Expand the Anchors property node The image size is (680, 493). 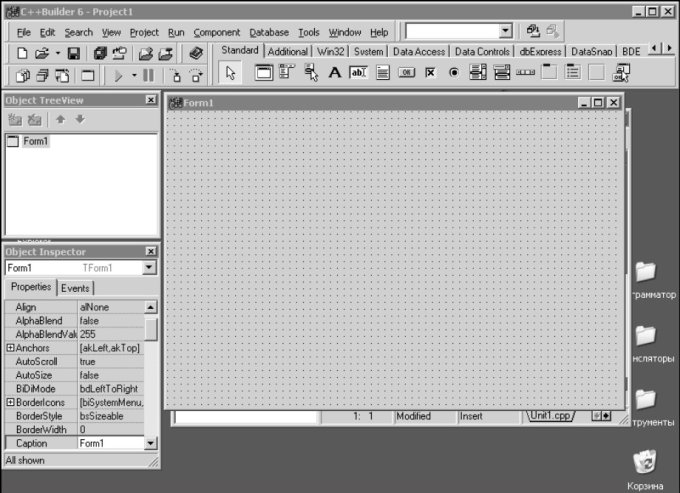pos(10,348)
